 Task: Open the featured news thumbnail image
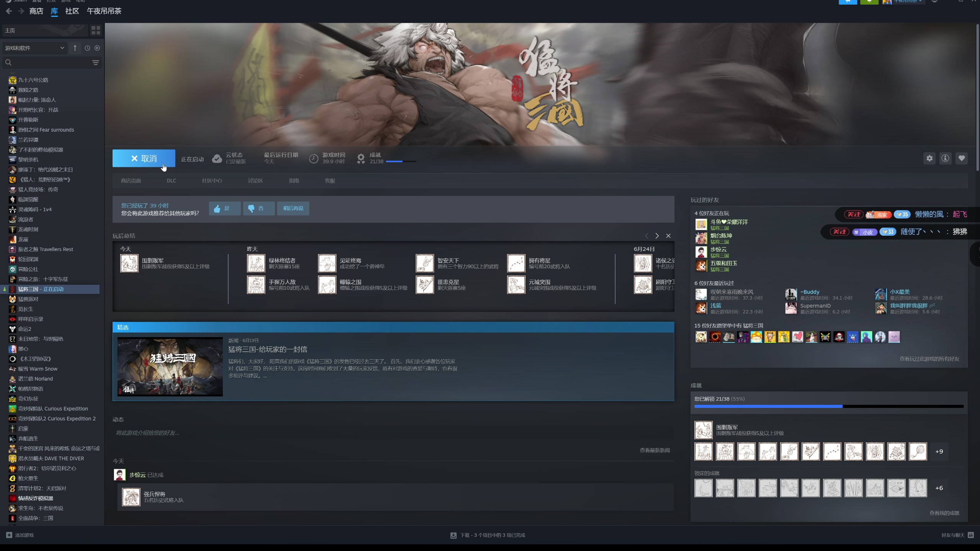[170, 367]
